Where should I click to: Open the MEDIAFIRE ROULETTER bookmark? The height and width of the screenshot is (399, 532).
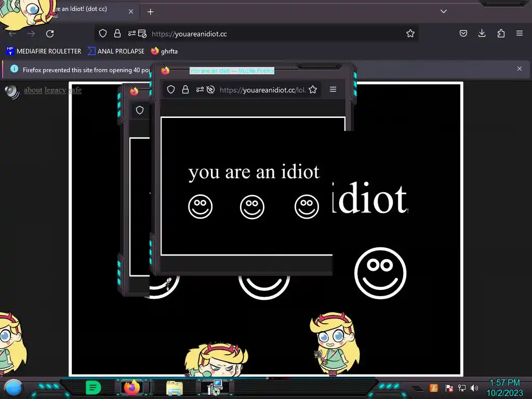44,51
